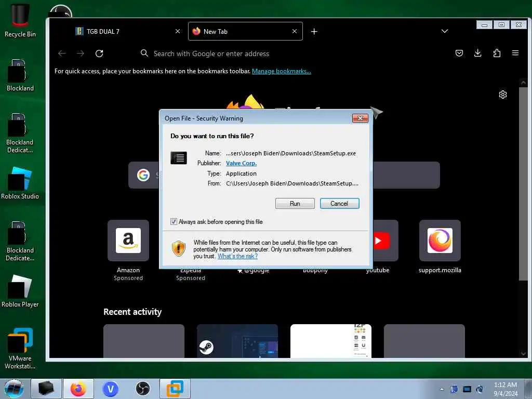Open the blue V taskbar app
The image size is (532, 399).
(111, 389)
